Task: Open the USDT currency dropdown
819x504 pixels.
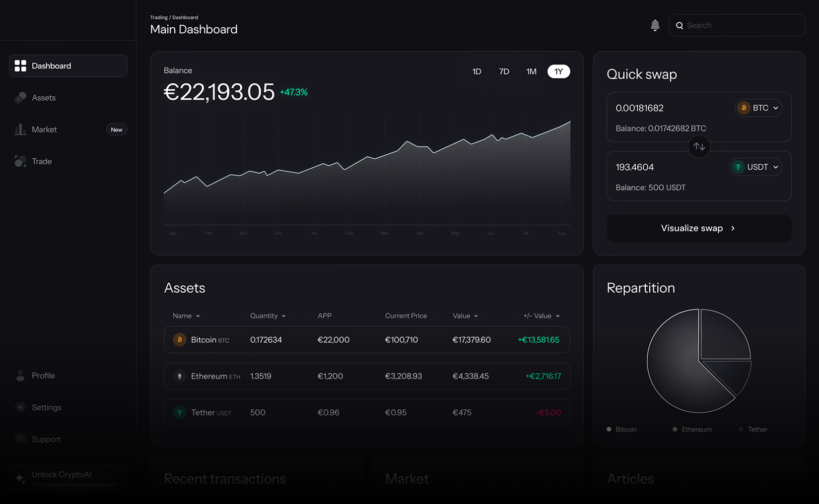Action: 755,167
